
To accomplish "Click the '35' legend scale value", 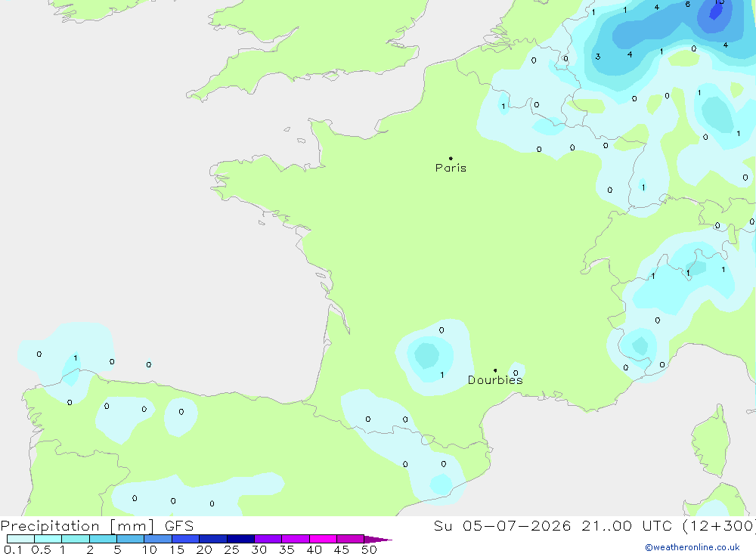I will point(287,549).
